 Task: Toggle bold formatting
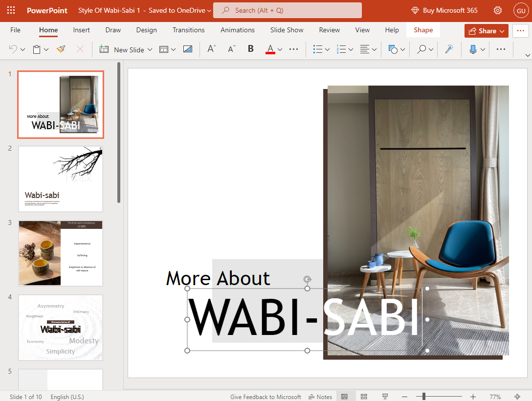[x=251, y=49]
